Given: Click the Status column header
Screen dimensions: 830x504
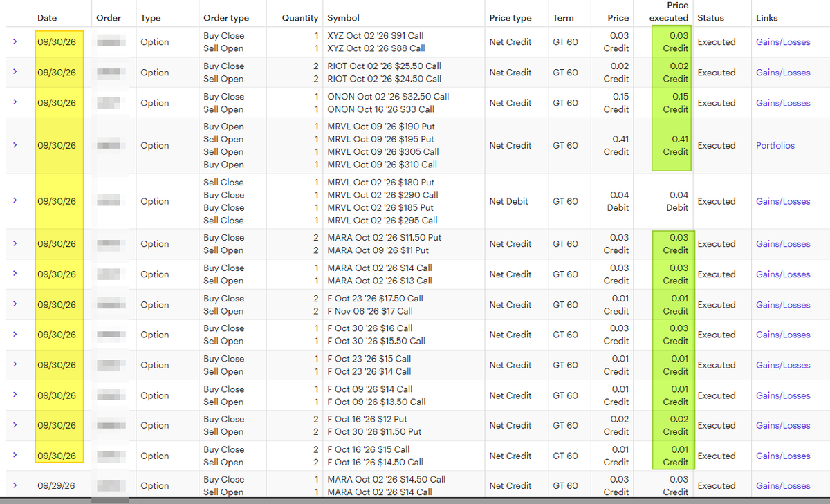Looking at the screenshot, I should point(710,18).
